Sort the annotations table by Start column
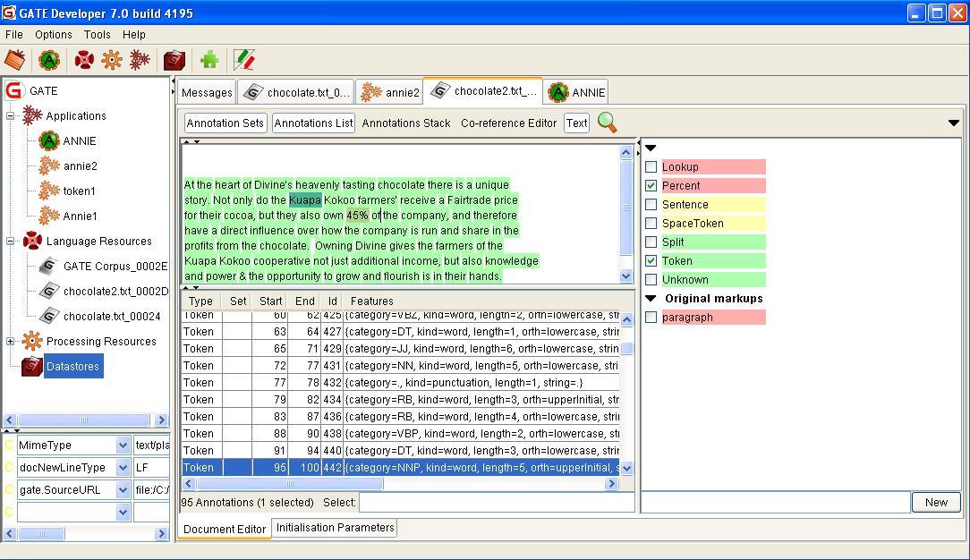The height and width of the screenshot is (560, 970). [x=270, y=301]
